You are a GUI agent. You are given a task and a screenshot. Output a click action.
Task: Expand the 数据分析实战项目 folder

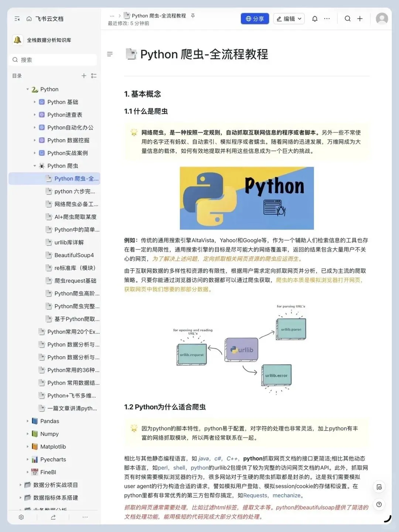click(21, 485)
